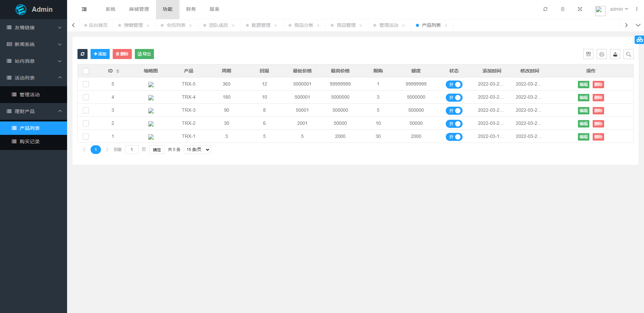Click the print icon above the product table

click(602, 54)
